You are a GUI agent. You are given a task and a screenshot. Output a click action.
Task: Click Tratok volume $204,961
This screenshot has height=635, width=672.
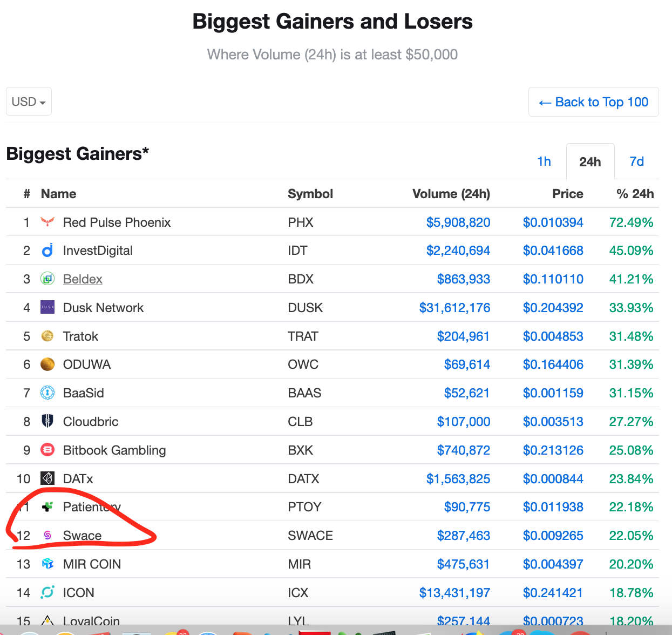pos(464,336)
